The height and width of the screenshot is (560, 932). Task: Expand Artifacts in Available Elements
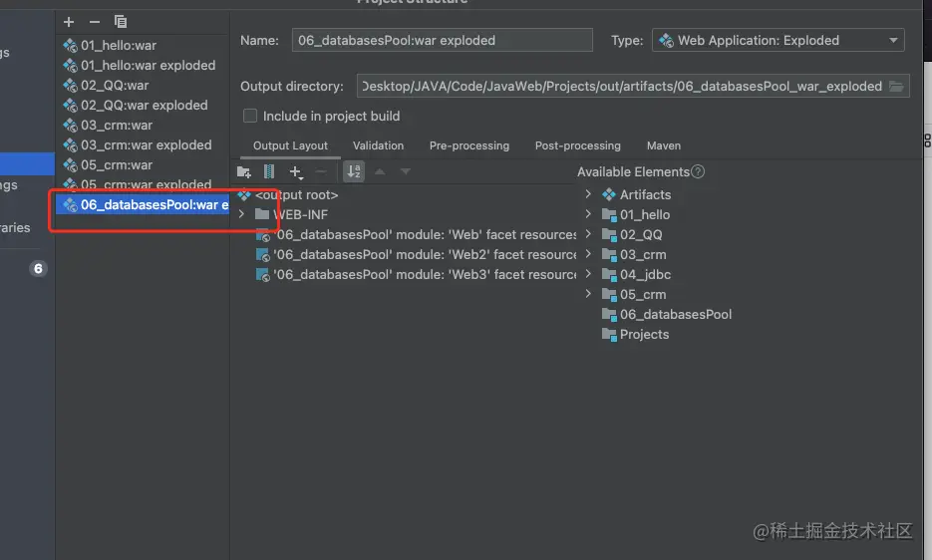[588, 193]
